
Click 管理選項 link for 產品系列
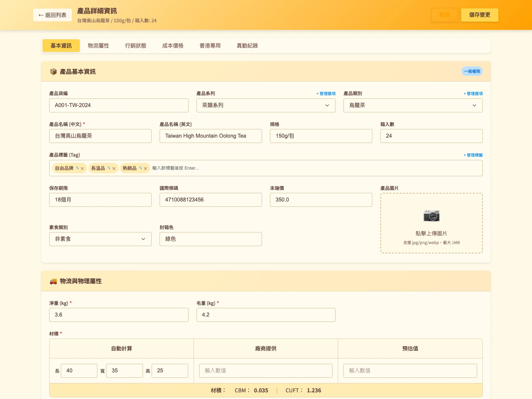[326, 94]
